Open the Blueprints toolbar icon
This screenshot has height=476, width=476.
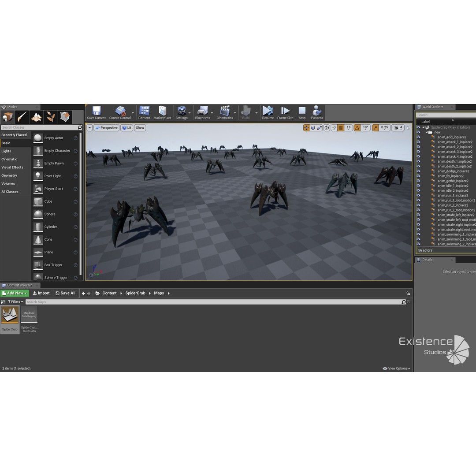[202, 113]
